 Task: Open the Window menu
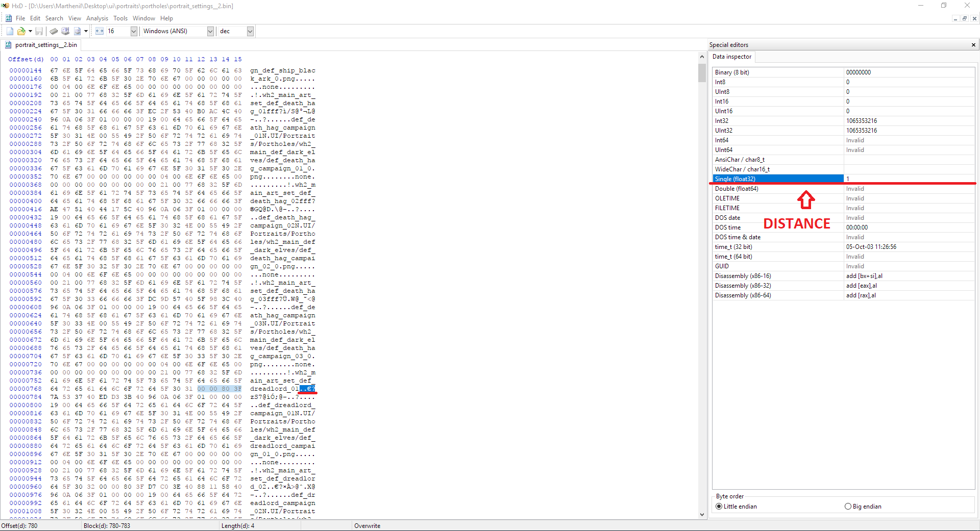click(144, 18)
